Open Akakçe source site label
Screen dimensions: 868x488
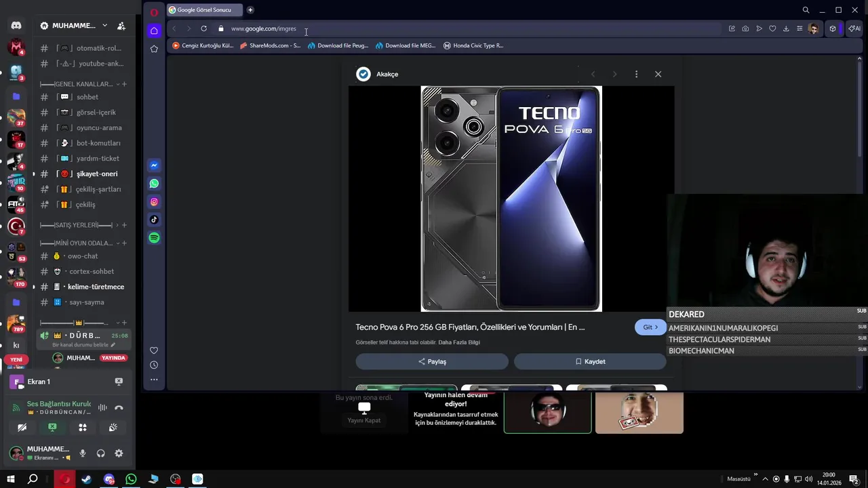387,74
